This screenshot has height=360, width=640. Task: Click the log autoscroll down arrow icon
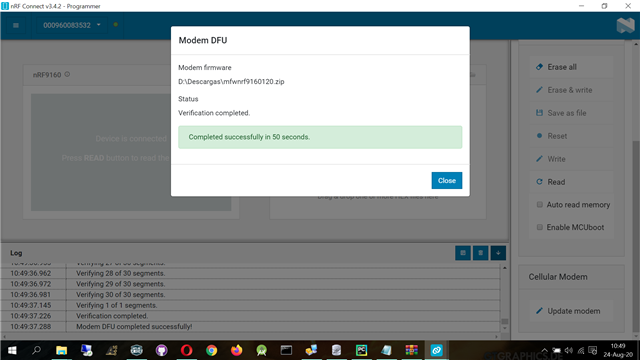click(x=498, y=253)
